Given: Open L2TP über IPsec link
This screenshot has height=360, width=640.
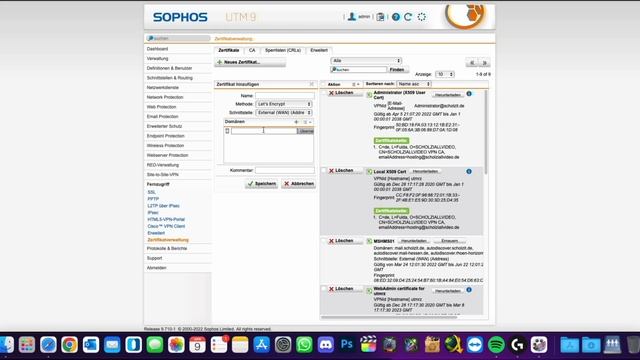Looking at the screenshot, I should 163,206.
